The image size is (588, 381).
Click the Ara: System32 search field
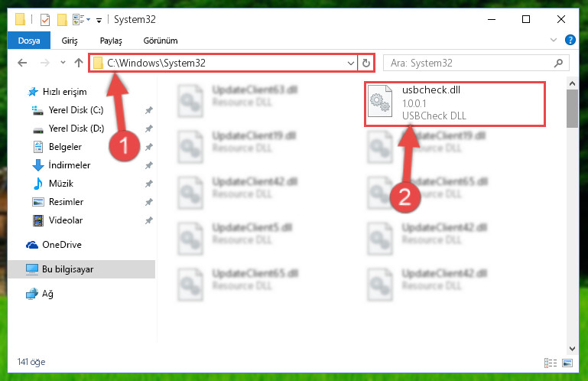click(x=471, y=63)
